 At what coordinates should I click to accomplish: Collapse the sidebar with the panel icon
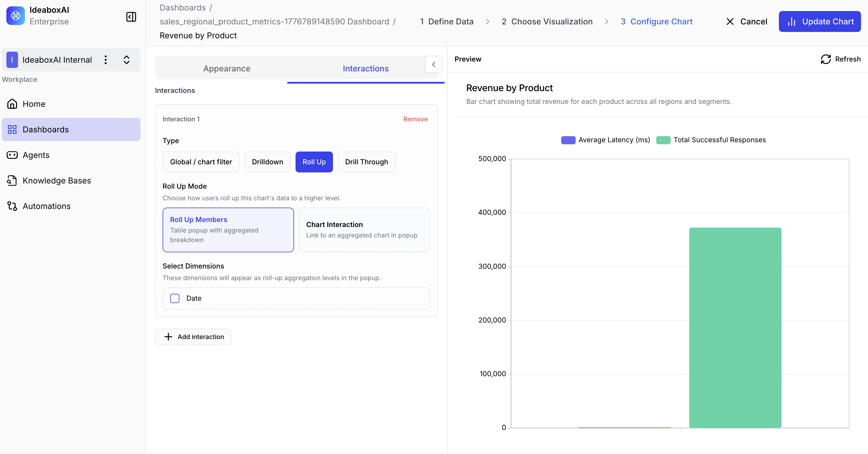click(131, 17)
